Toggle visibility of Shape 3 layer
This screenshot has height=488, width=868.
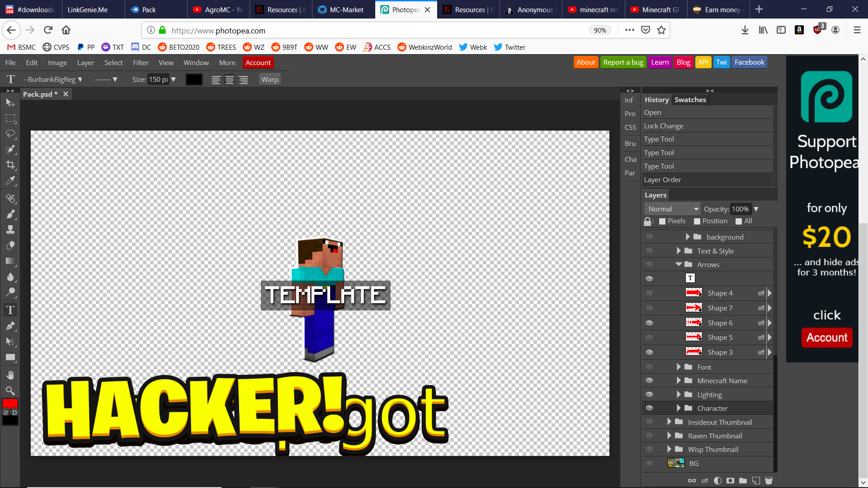click(x=649, y=352)
